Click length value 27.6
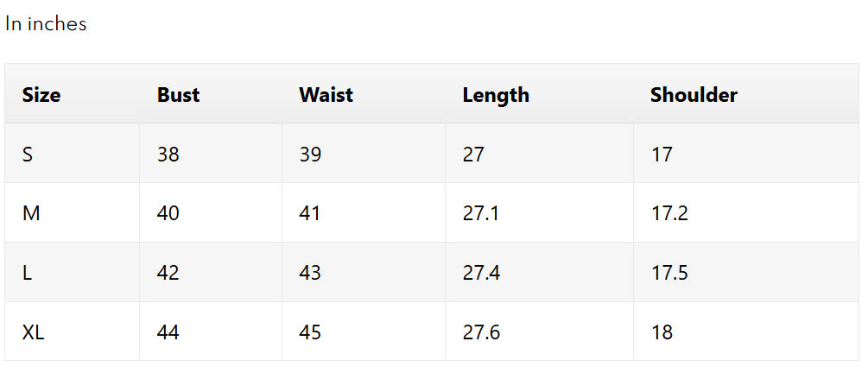Viewport: 868px width, 373px height. coord(481,332)
